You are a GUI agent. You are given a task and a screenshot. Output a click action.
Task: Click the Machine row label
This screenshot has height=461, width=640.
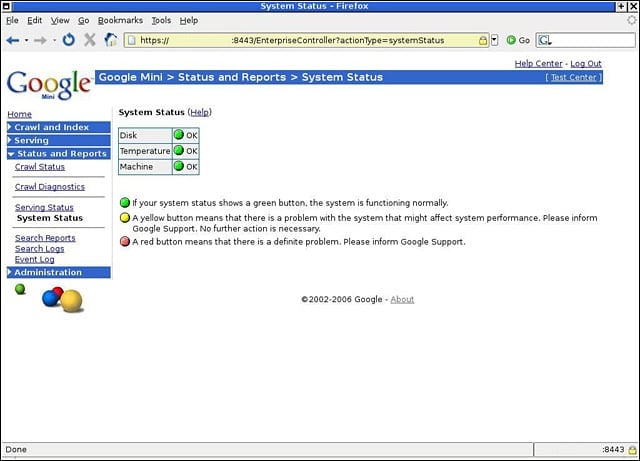point(136,167)
